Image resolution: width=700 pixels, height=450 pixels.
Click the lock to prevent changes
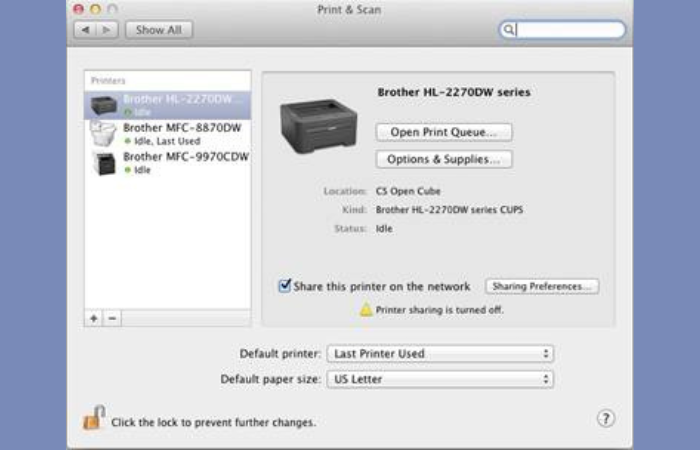[94, 417]
